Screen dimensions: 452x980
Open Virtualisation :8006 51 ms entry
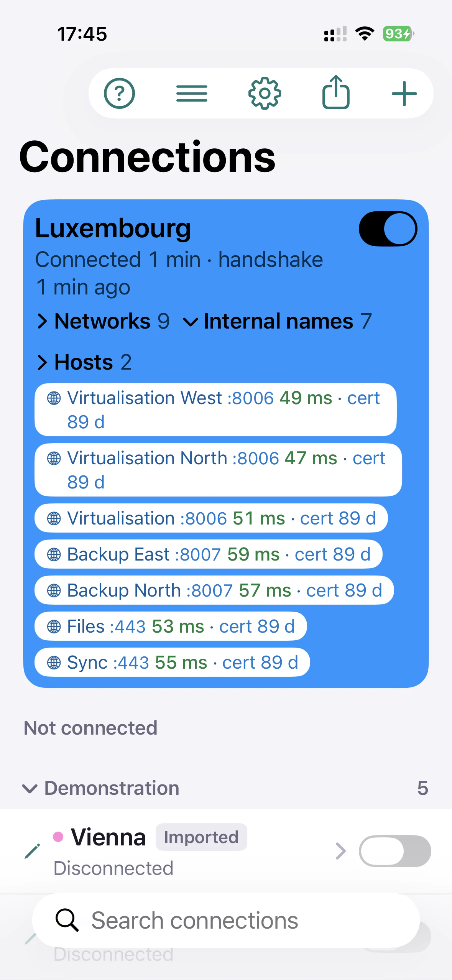(x=211, y=518)
